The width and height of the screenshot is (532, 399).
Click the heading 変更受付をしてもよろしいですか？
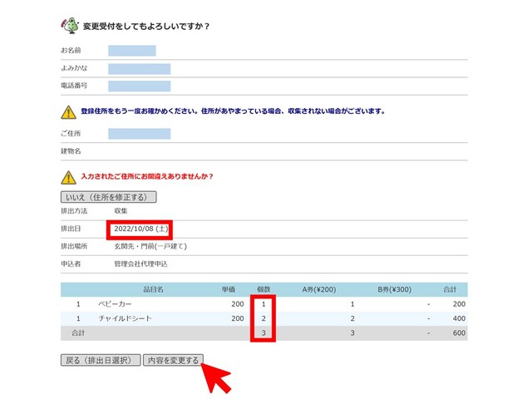click(x=146, y=26)
